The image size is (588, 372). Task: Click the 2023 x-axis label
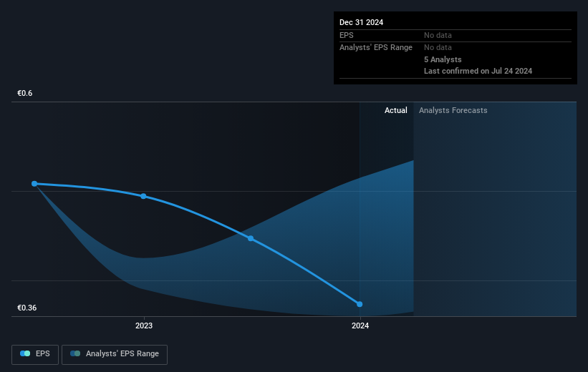pos(144,326)
